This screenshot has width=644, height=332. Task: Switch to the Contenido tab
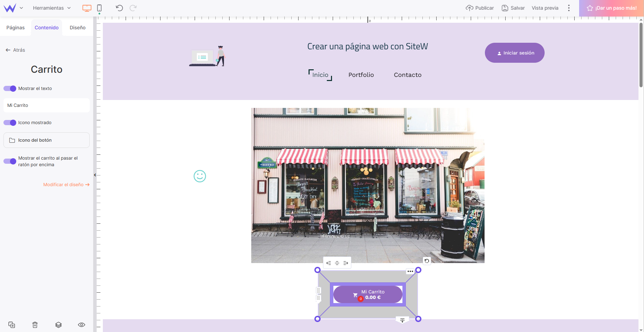click(x=47, y=28)
